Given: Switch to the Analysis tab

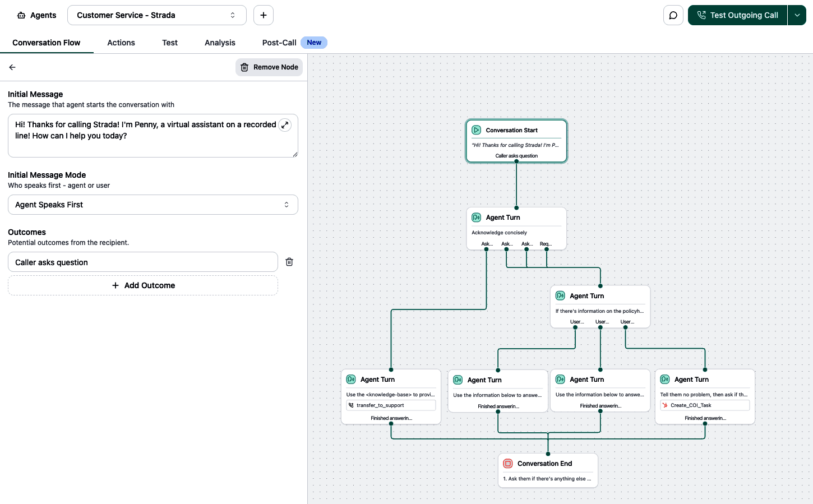Looking at the screenshot, I should 220,43.
